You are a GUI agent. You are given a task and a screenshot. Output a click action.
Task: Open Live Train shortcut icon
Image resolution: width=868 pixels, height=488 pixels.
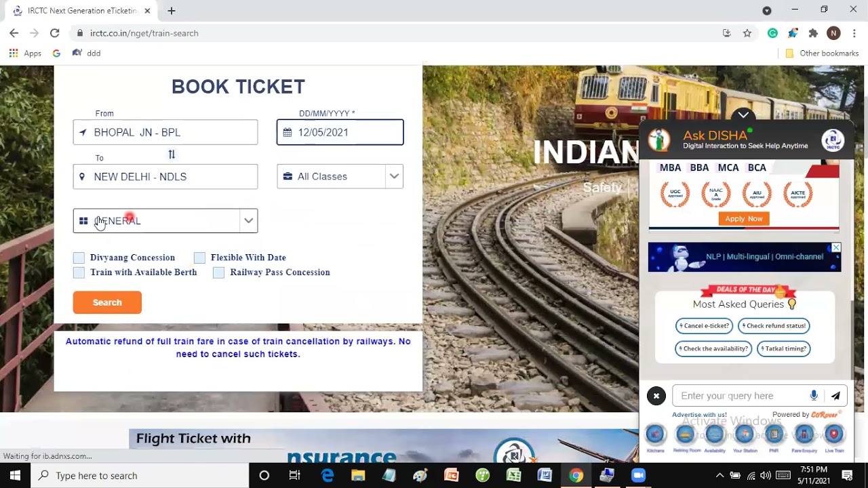click(834, 434)
